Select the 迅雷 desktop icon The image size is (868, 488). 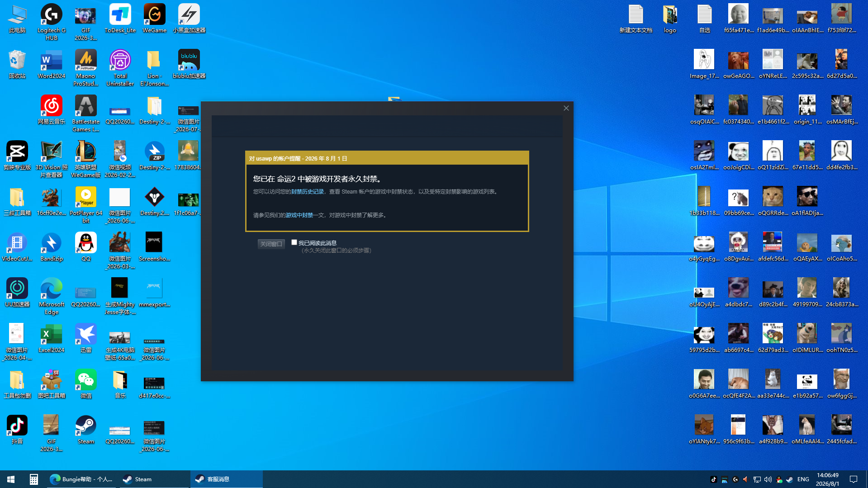point(86,339)
